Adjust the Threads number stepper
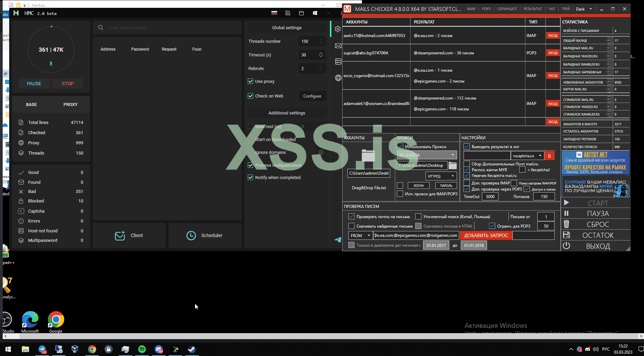The image size is (644, 356). tap(321, 41)
